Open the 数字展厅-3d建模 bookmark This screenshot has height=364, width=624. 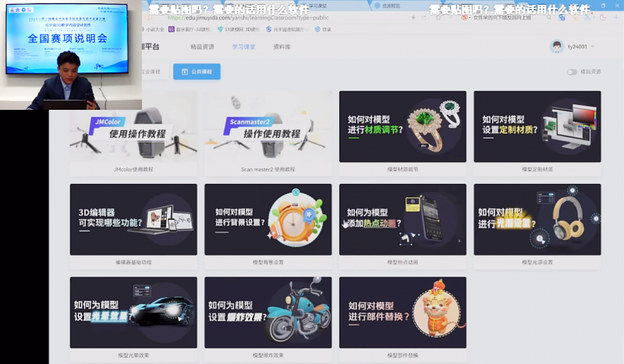pyautogui.click(x=195, y=30)
